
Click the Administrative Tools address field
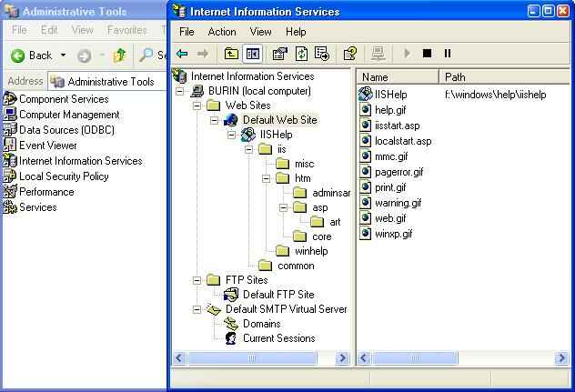107,82
